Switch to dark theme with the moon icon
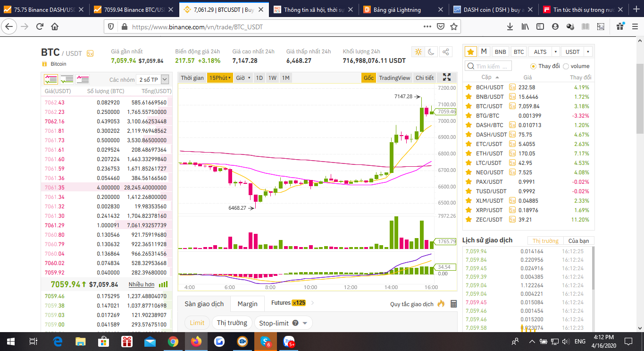The width and height of the screenshot is (644, 351). click(x=431, y=52)
